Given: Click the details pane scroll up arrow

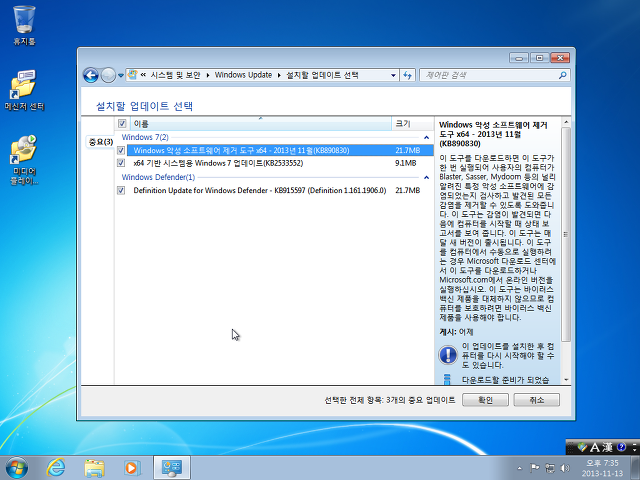Looking at the screenshot, I should (x=566, y=122).
